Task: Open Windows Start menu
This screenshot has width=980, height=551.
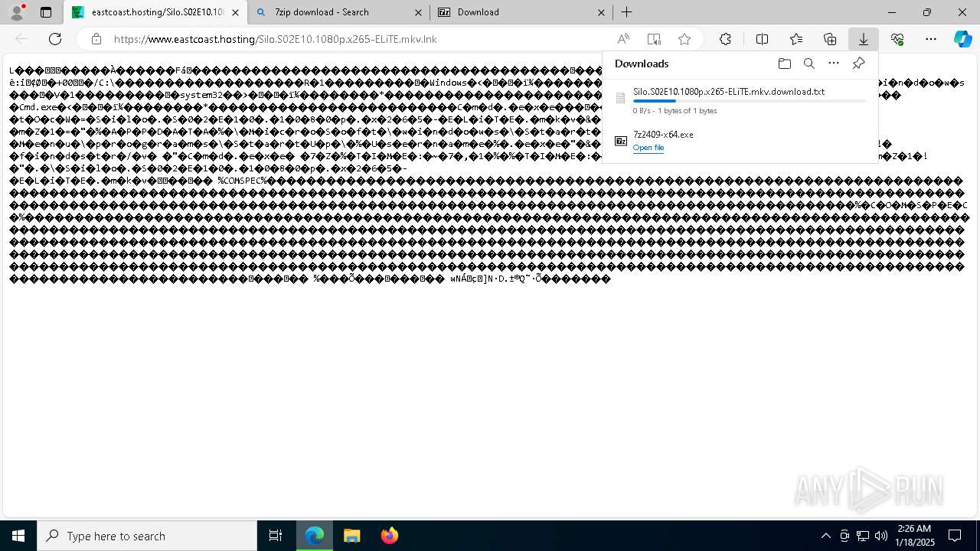Action: (18, 536)
